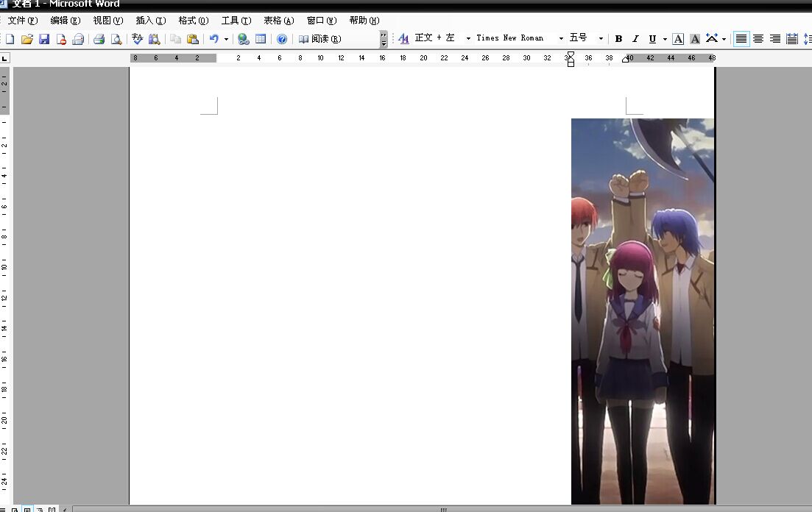Open Print Preview with the magnifier page icon

click(x=116, y=39)
